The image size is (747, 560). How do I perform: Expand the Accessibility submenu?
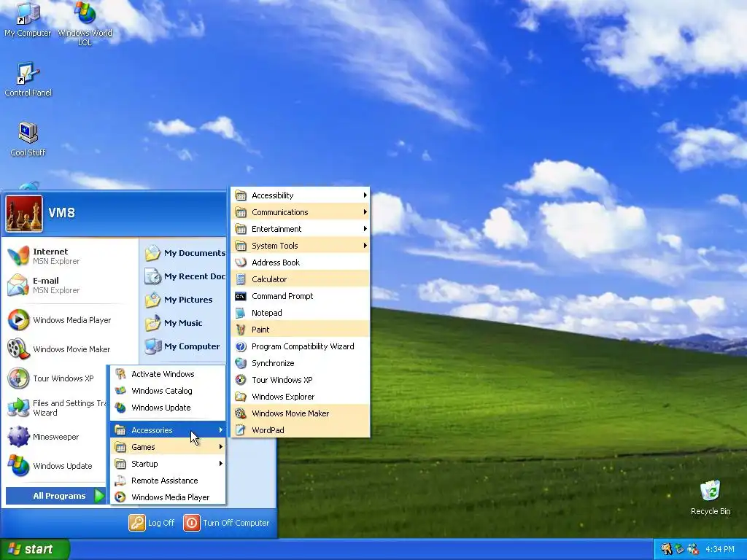click(300, 195)
